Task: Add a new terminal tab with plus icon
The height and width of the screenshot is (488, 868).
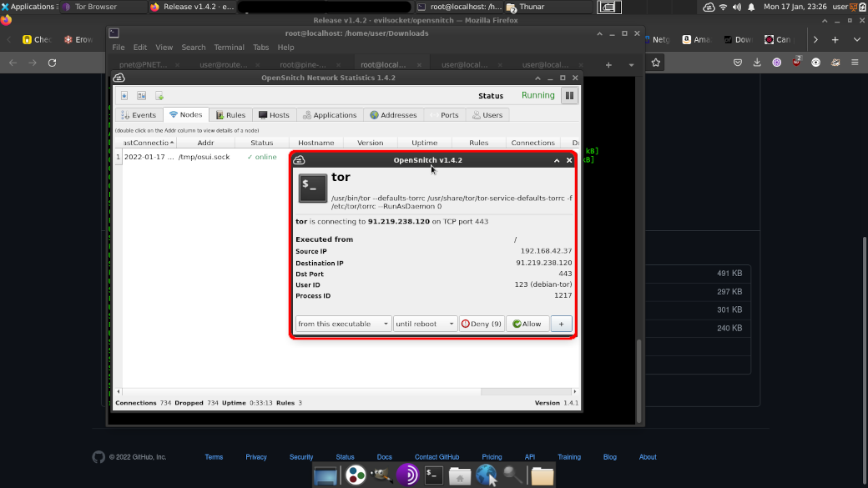Action: 608,65
